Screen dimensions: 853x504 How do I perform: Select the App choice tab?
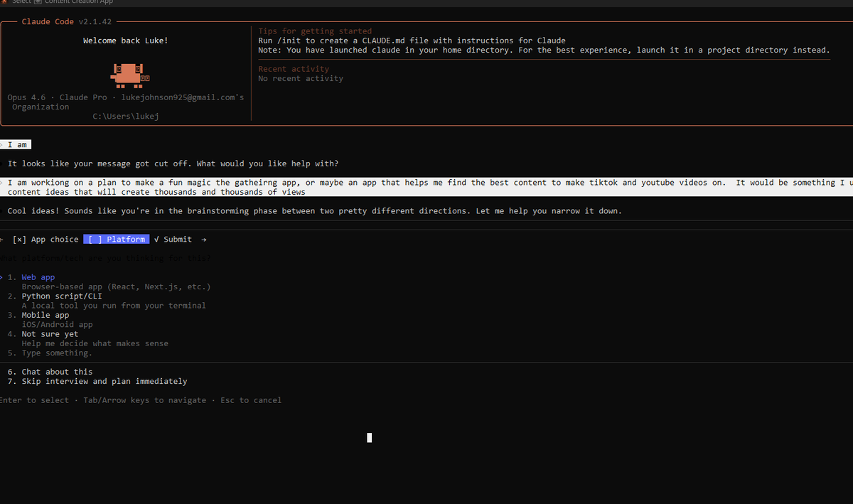coord(45,240)
